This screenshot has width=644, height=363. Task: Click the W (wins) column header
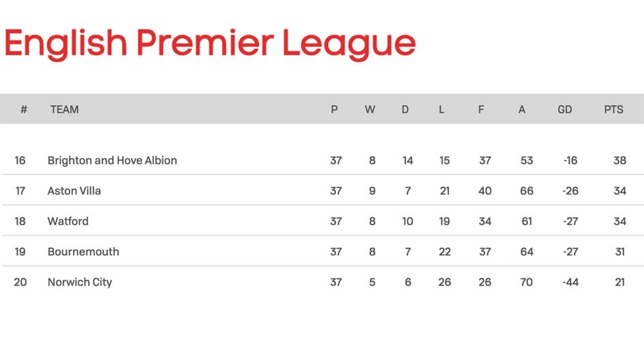coord(369,109)
